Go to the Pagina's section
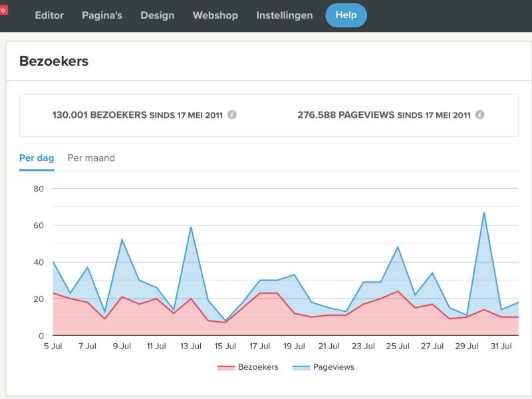The height and width of the screenshot is (399, 532). click(102, 15)
